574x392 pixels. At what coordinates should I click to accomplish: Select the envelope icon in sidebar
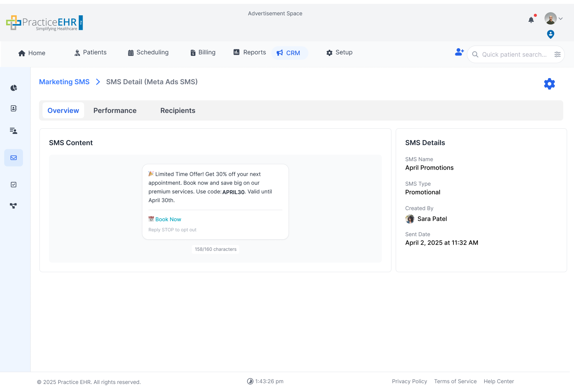[14, 158]
